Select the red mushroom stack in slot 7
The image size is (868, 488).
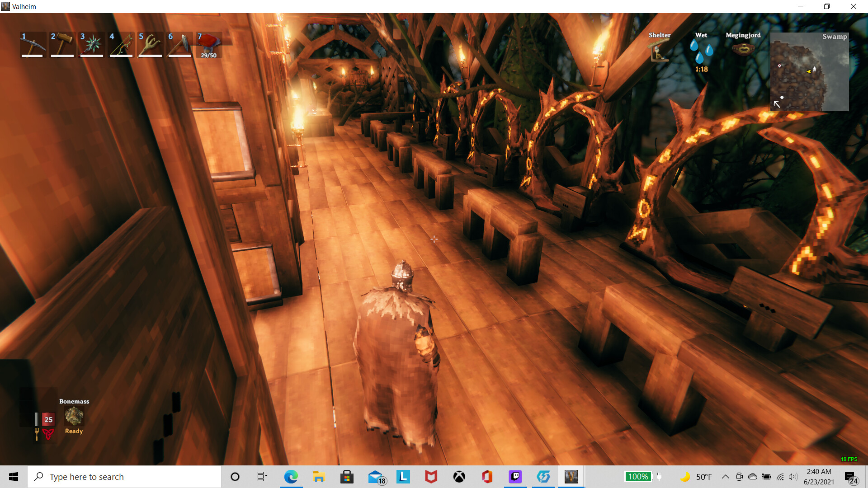pos(209,45)
